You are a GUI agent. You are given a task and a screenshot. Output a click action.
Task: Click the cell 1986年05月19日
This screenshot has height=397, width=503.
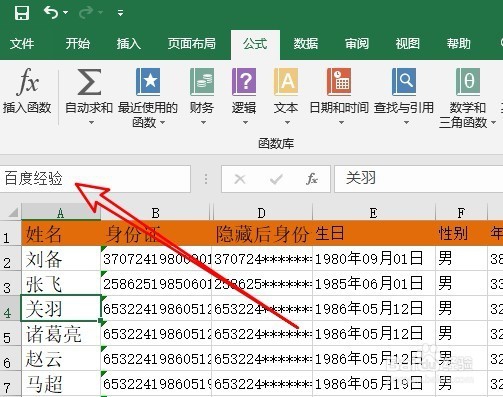374,383
